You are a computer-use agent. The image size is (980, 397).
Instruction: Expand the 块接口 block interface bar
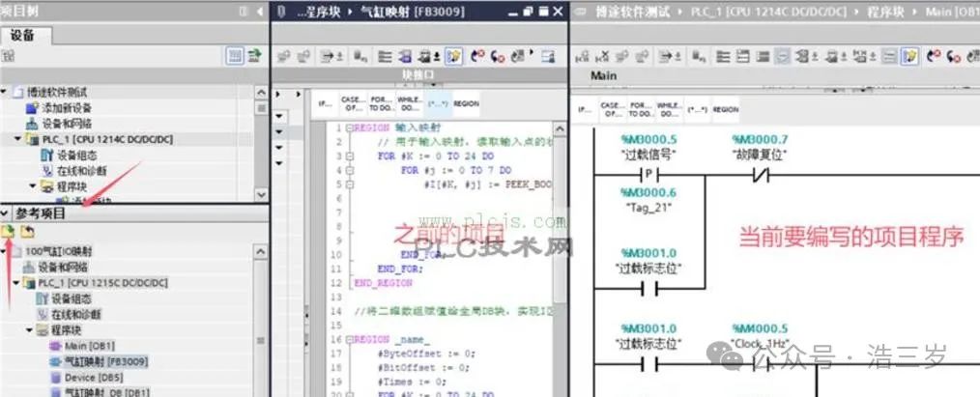click(420, 75)
